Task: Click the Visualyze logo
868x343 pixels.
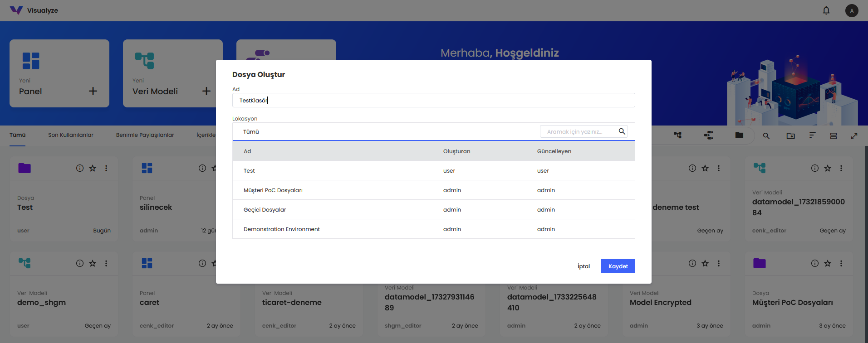Action: coord(34,10)
